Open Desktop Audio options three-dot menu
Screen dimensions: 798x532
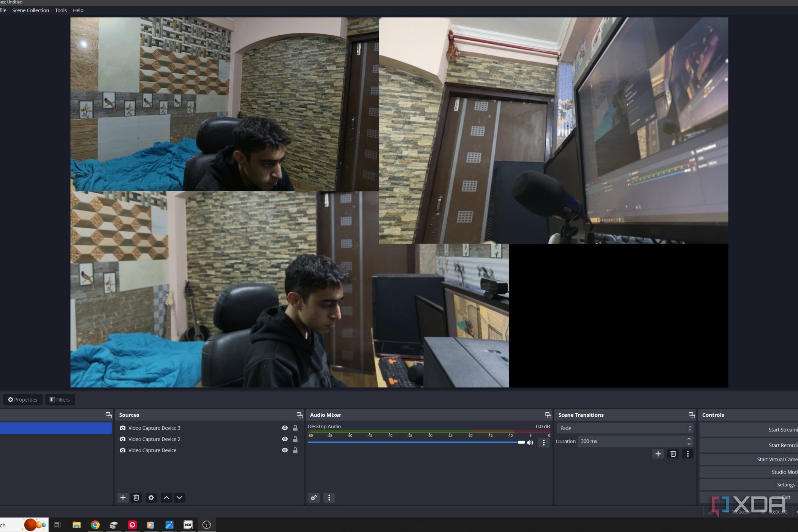(x=543, y=442)
